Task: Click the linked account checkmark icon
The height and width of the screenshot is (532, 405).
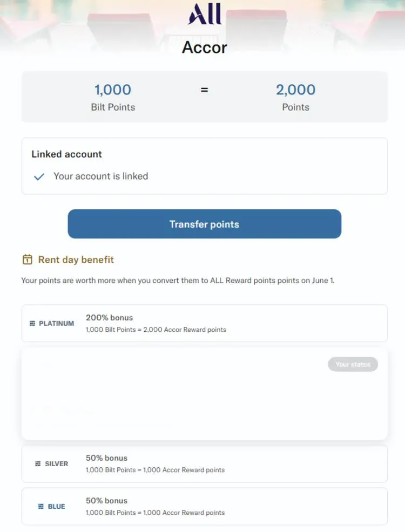Action: pyautogui.click(x=39, y=176)
